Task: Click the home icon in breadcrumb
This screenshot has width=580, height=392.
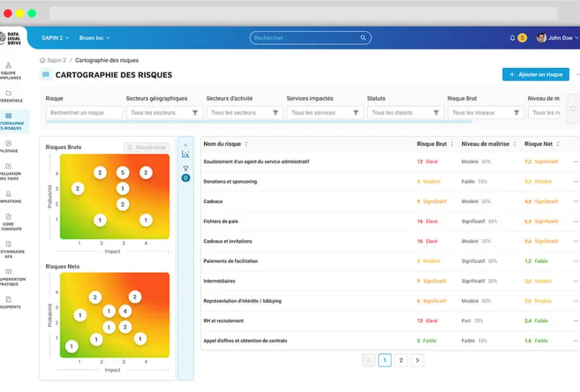Action: [x=43, y=60]
